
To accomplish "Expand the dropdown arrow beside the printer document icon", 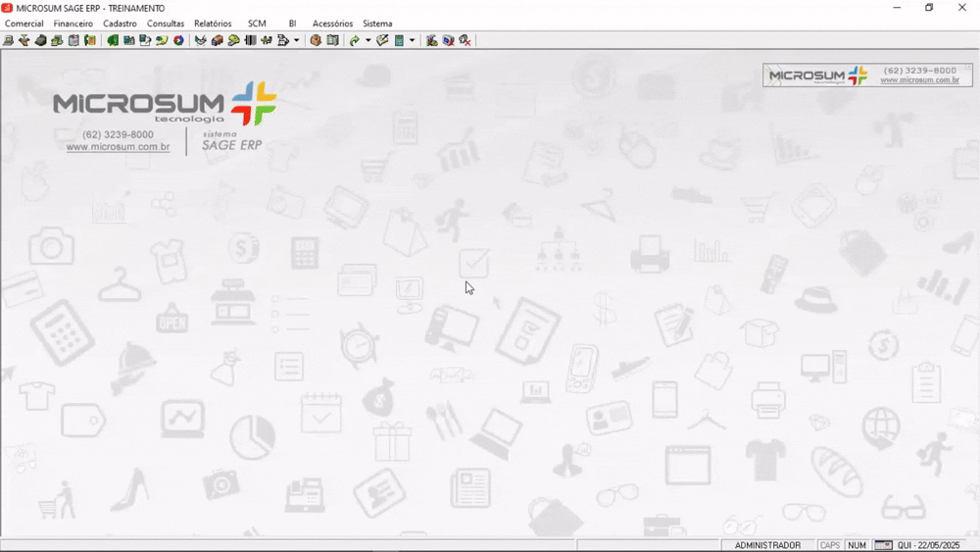I will 296,41.
